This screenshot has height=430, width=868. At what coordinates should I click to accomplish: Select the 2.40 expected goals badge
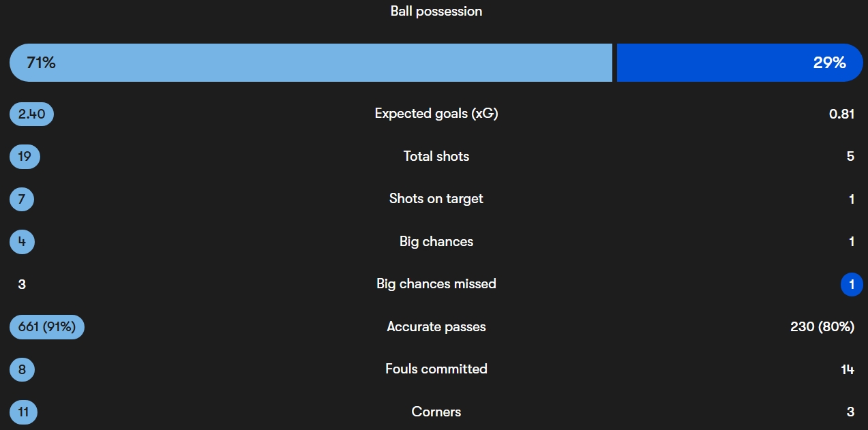31,114
